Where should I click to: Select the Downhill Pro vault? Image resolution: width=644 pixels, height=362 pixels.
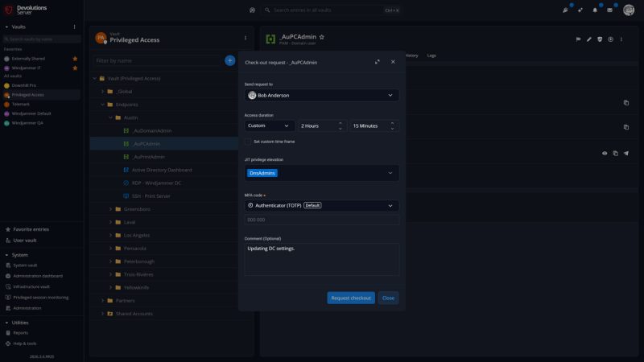point(24,85)
